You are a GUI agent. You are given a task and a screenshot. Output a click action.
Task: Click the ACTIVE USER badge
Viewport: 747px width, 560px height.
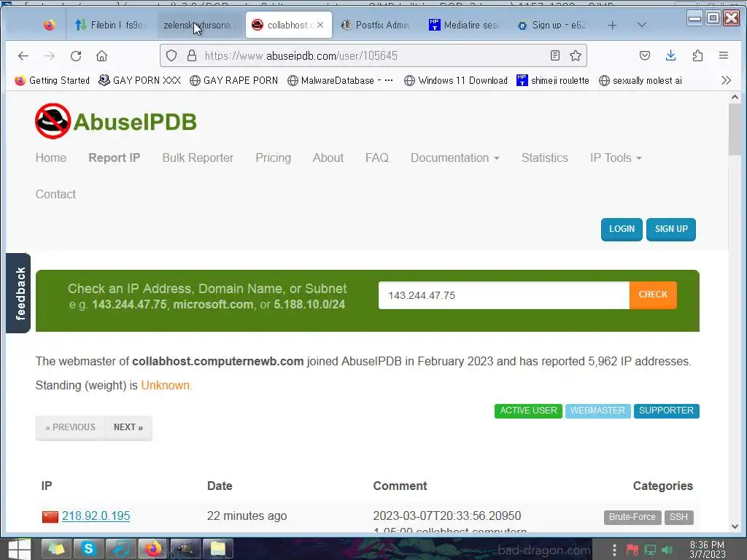pos(528,411)
